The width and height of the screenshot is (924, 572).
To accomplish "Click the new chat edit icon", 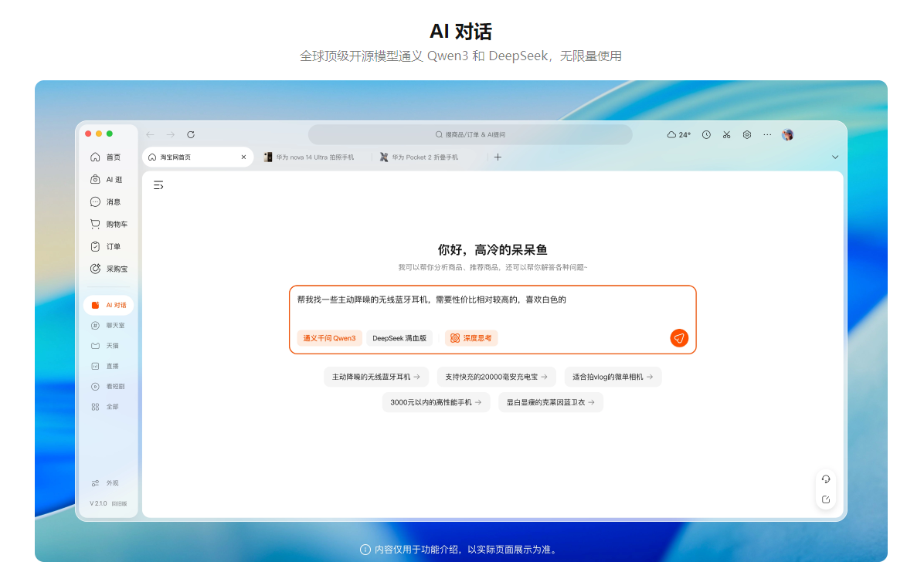I will 826,499.
